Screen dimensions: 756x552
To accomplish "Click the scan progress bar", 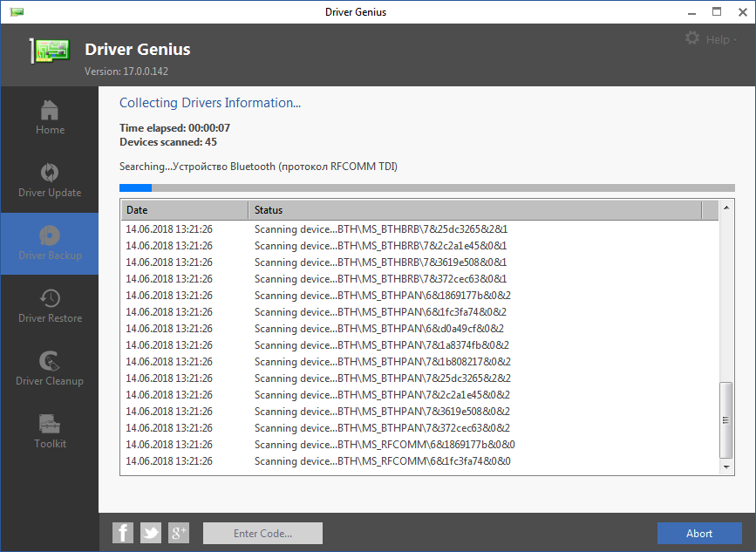I will [x=427, y=187].
